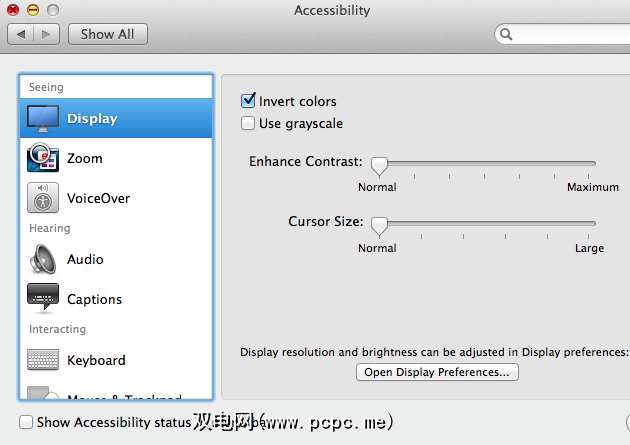Click the Display monitor icon in sidebar
This screenshot has width=630, height=445.
[x=43, y=119]
